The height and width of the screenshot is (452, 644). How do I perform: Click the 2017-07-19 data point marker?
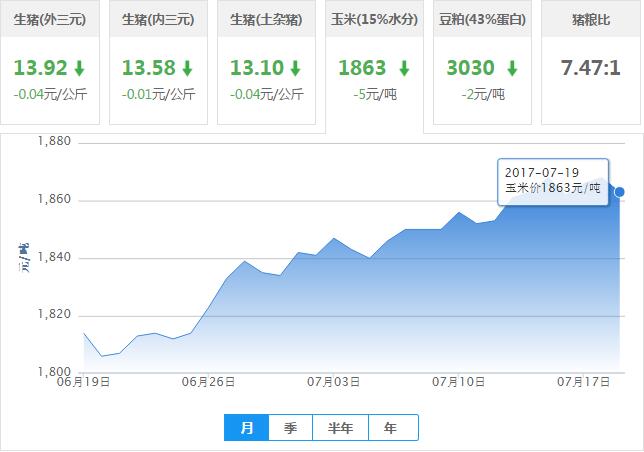(620, 192)
